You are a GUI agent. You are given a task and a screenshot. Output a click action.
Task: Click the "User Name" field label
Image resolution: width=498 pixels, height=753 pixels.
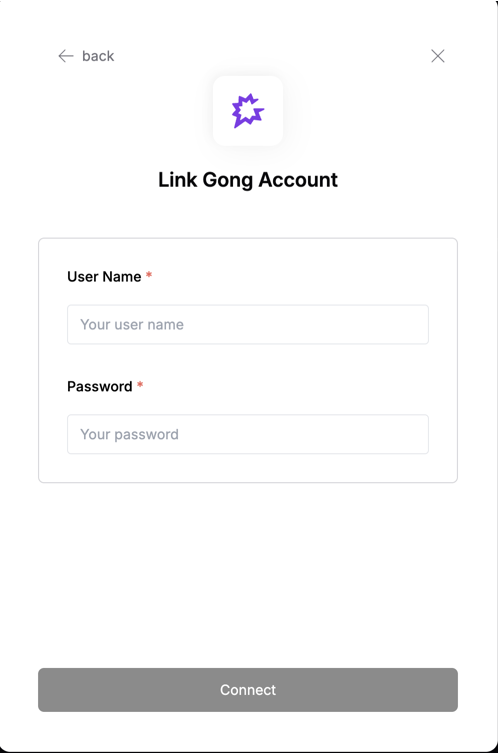pyautogui.click(x=104, y=277)
